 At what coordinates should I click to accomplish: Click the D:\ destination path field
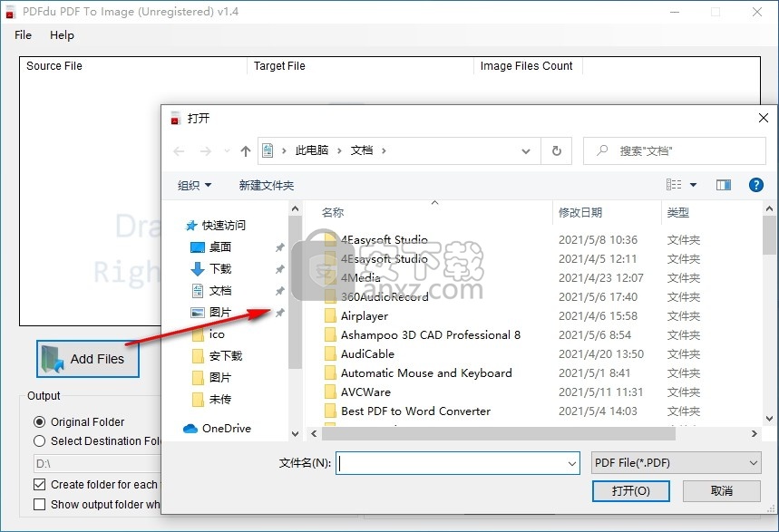click(x=97, y=464)
